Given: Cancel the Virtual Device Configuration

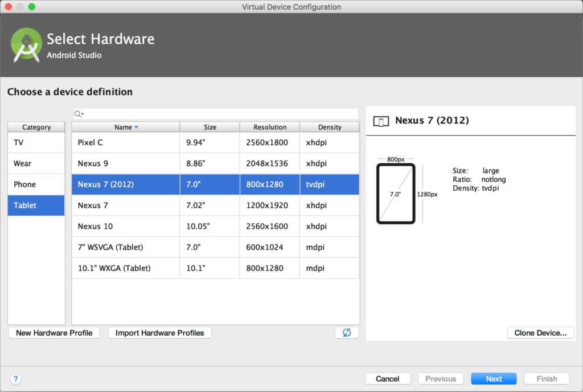Looking at the screenshot, I should pyautogui.click(x=387, y=378).
